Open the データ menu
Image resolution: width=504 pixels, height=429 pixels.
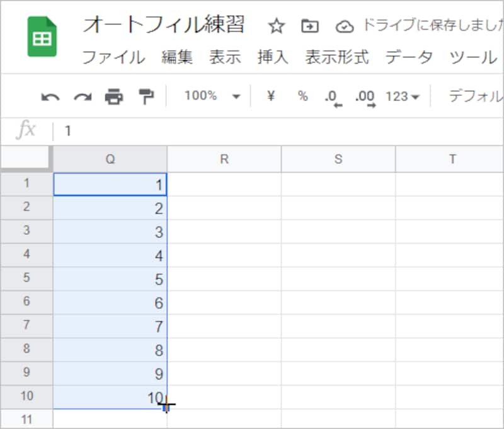(409, 57)
